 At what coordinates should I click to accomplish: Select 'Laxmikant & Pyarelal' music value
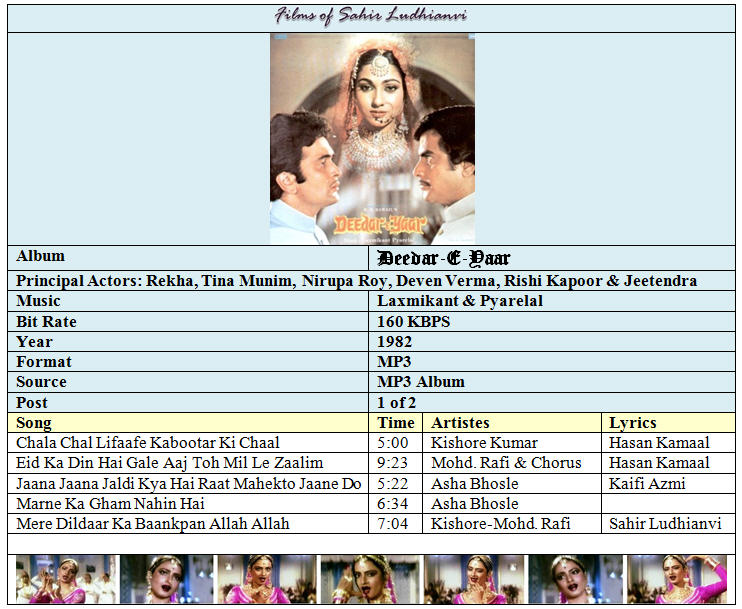click(459, 301)
